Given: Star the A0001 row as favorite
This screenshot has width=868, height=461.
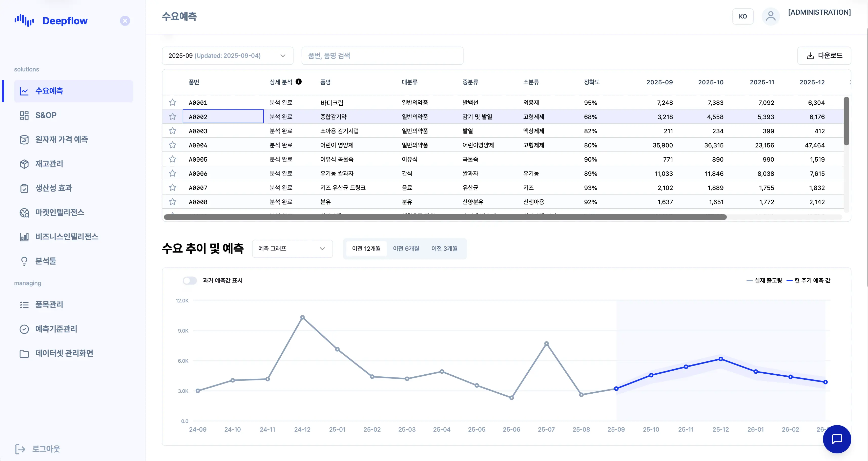Looking at the screenshot, I should tap(173, 102).
